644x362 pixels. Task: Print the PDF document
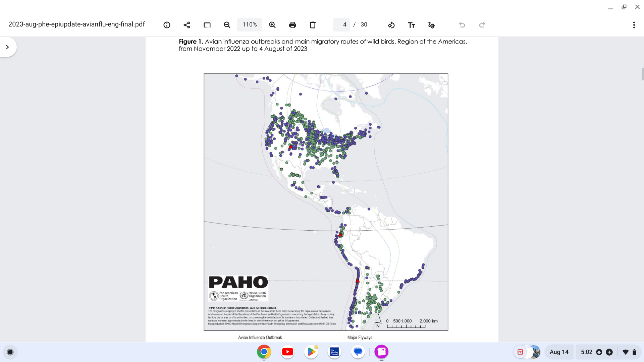click(292, 25)
